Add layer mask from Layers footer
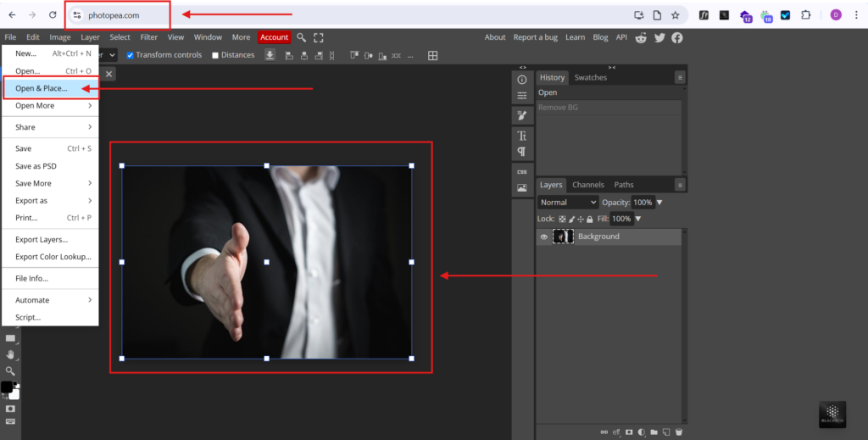The width and height of the screenshot is (868, 440). (x=629, y=432)
